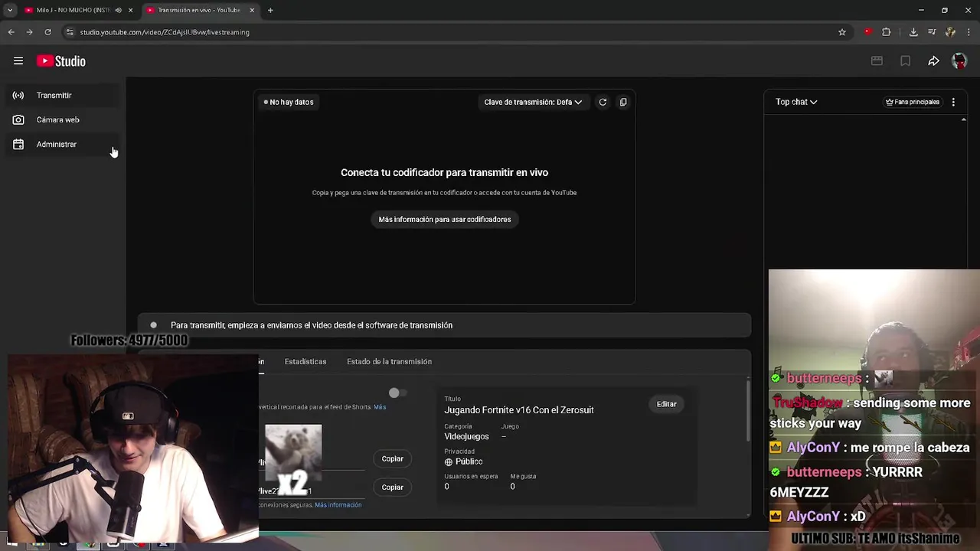
Task: Click the studio.youtube.com address bar
Action: click(x=452, y=32)
